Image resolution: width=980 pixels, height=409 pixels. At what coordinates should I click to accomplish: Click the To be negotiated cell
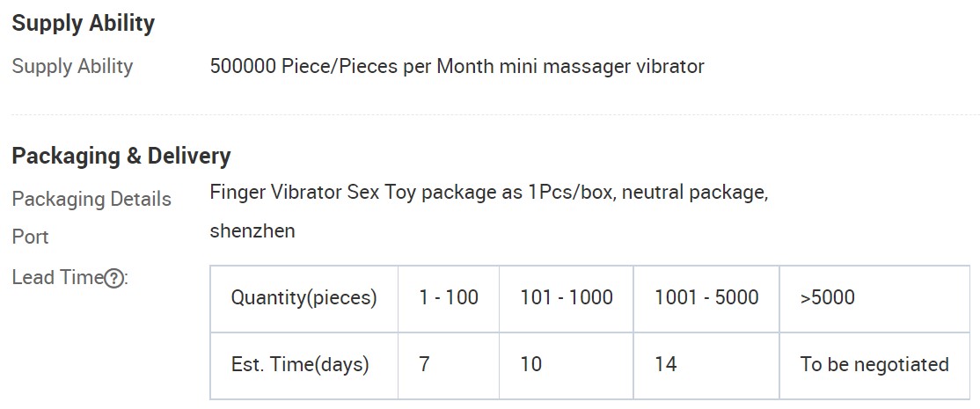tap(875, 365)
